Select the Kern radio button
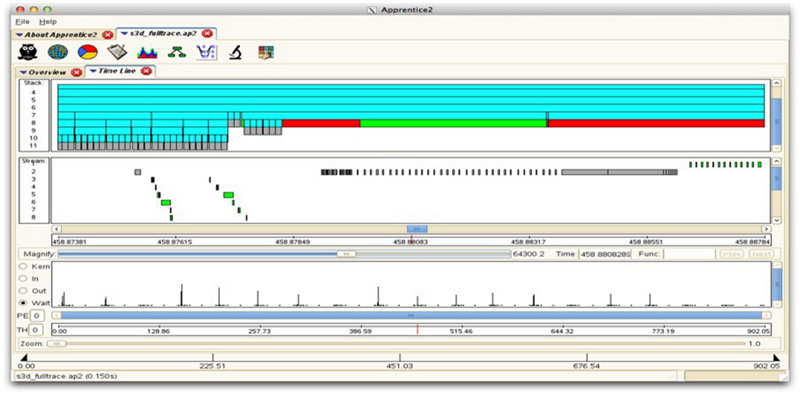The image size is (800, 394). pos(23,266)
